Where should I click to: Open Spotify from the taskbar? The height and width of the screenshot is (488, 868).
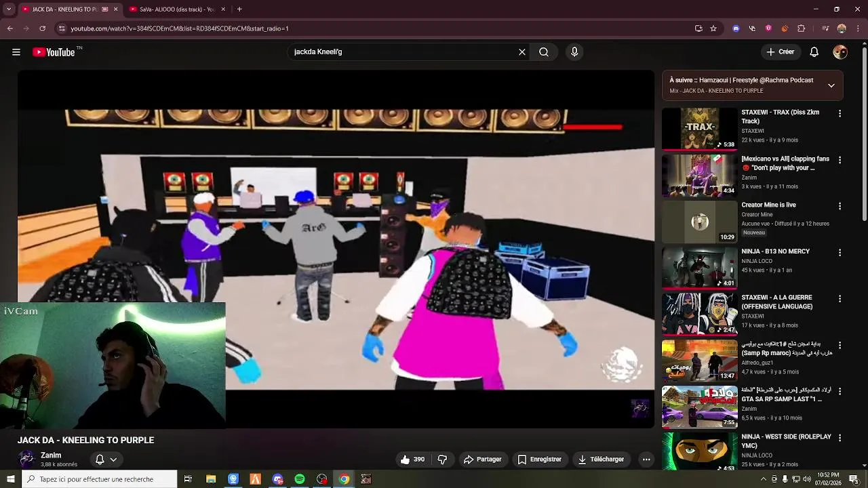click(x=300, y=479)
